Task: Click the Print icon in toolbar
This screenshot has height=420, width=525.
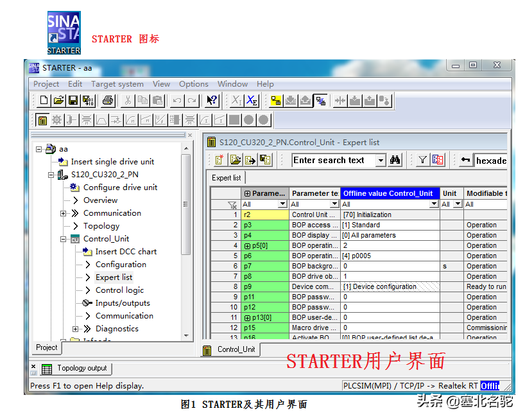Action: click(x=108, y=100)
